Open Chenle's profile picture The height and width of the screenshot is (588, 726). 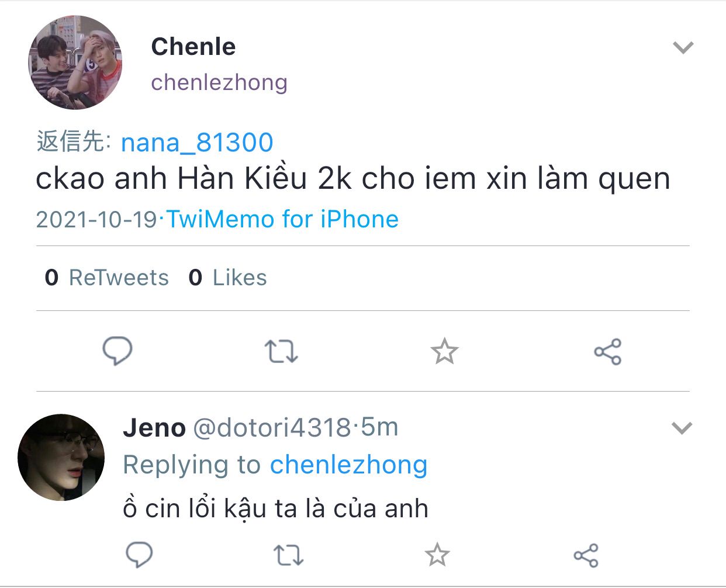tap(75, 62)
